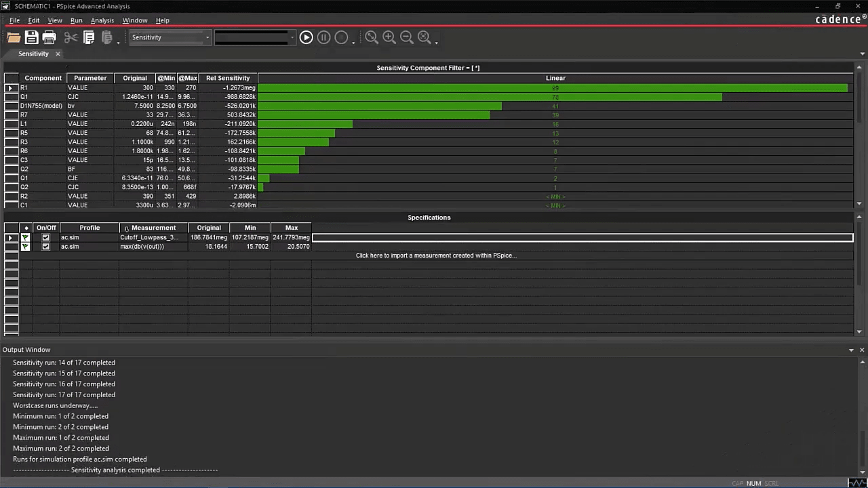This screenshot has width=868, height=488.
Task: Click the Output Window scroll-down arrow
Action: tap(863, 472)
